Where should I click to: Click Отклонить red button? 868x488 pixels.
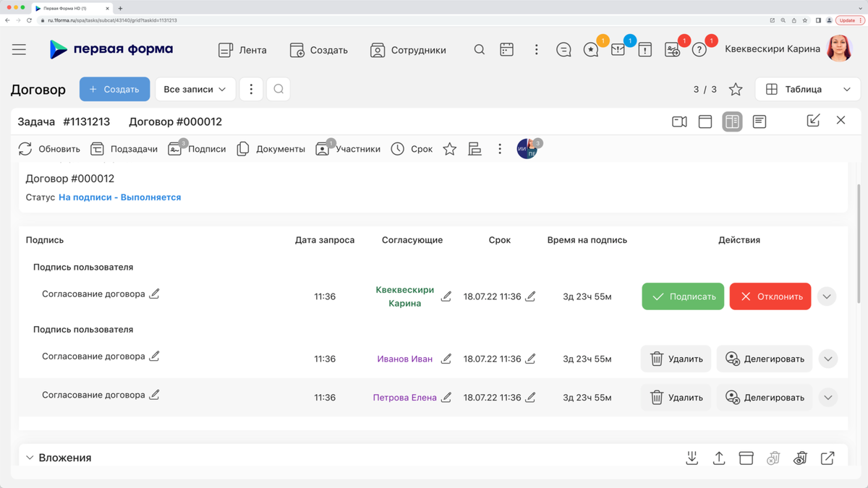click(770, 296)
